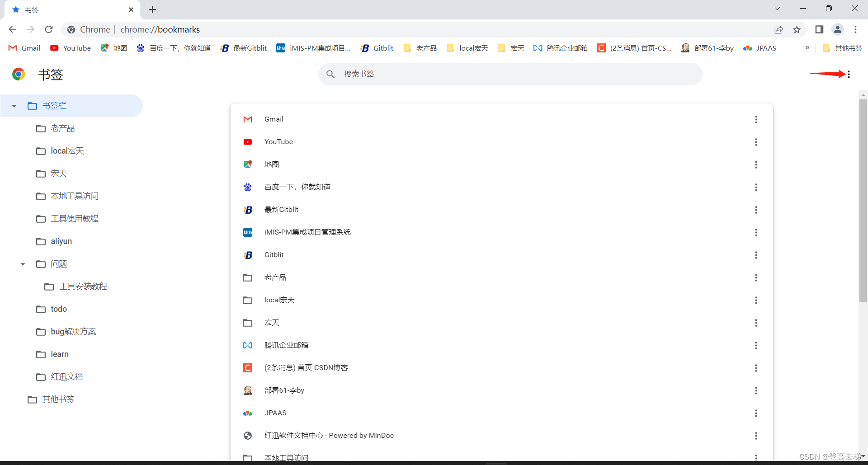
Task: Show hidden bookmarks bar items chevron
Action: (807, 48)
